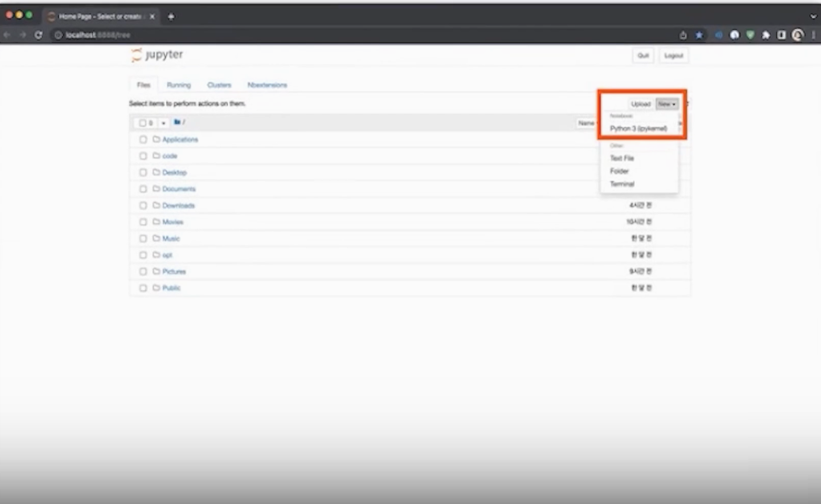The width and height of the screenshot is (821, 504).
Task: Switch to the Nbextensions tab
Action: (267, 85)
